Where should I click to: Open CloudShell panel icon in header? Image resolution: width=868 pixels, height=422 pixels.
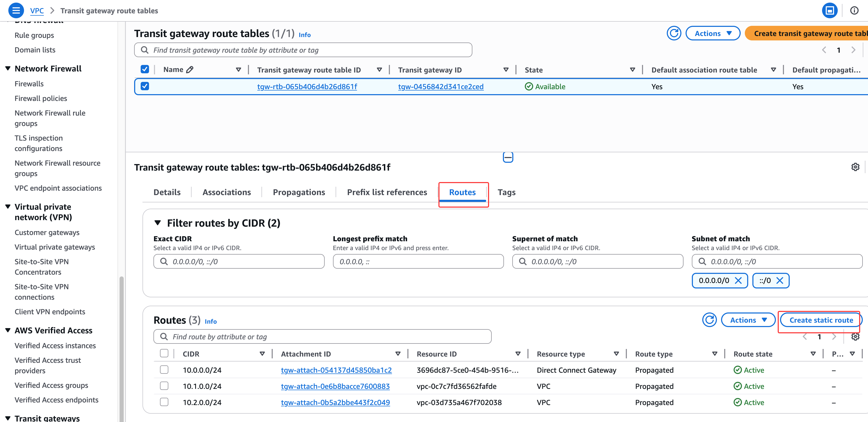pyautogui.click(x=830, y=10)
